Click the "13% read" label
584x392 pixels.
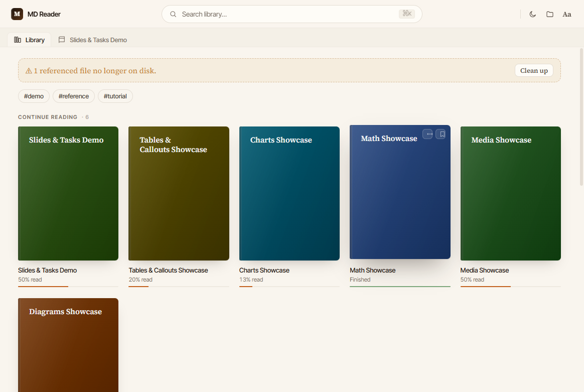point(251,280)
